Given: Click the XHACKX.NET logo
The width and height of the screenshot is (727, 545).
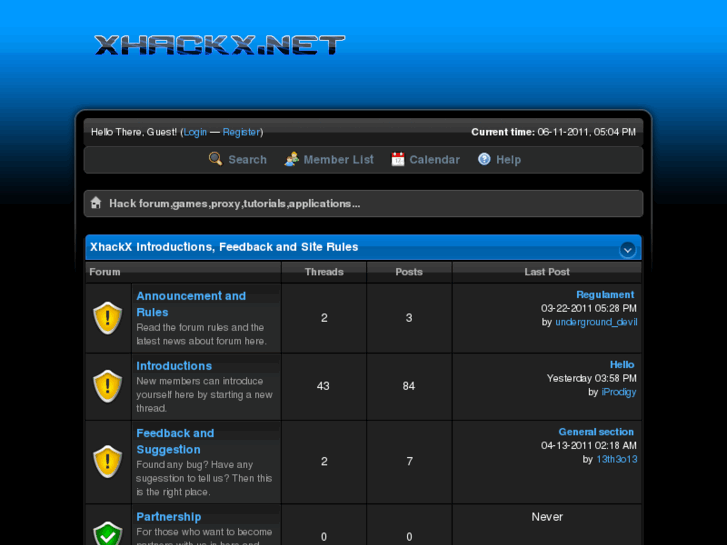Looking at the screenshot, I should (220, 45).
